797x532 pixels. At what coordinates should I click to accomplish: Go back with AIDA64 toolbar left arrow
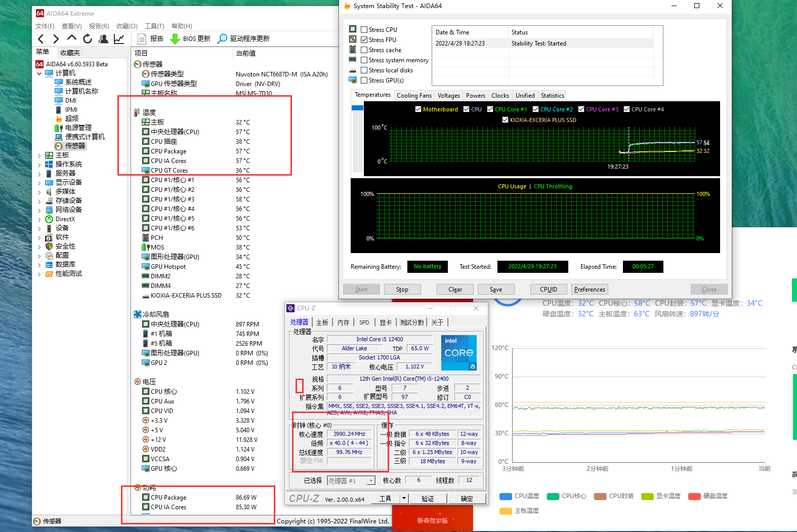click(x=41, y=39)
